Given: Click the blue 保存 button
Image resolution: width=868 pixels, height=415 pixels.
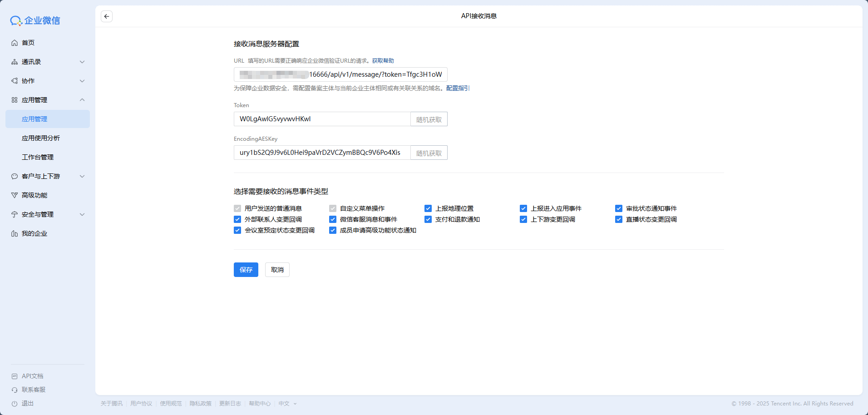Looking at the screenshot, I should pos(246,270).
